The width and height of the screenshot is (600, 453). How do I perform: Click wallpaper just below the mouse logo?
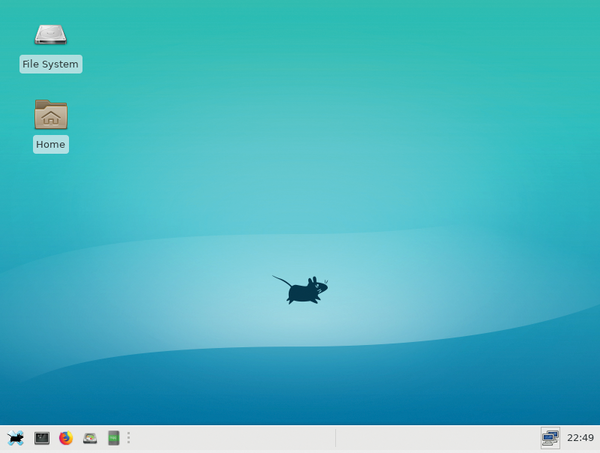click(301, 330)
